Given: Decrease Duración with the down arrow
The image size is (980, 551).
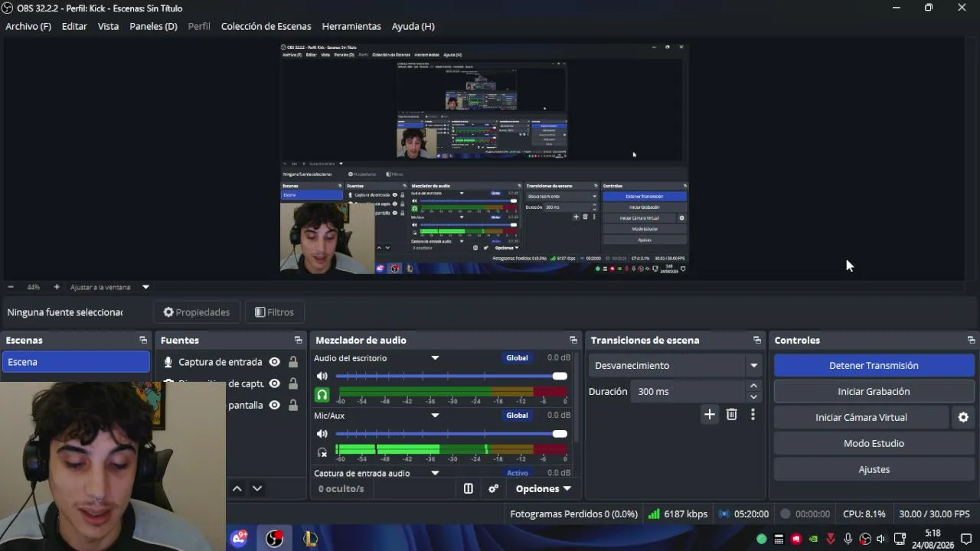Looking at the screenshot, I should (x=753, y=396).
